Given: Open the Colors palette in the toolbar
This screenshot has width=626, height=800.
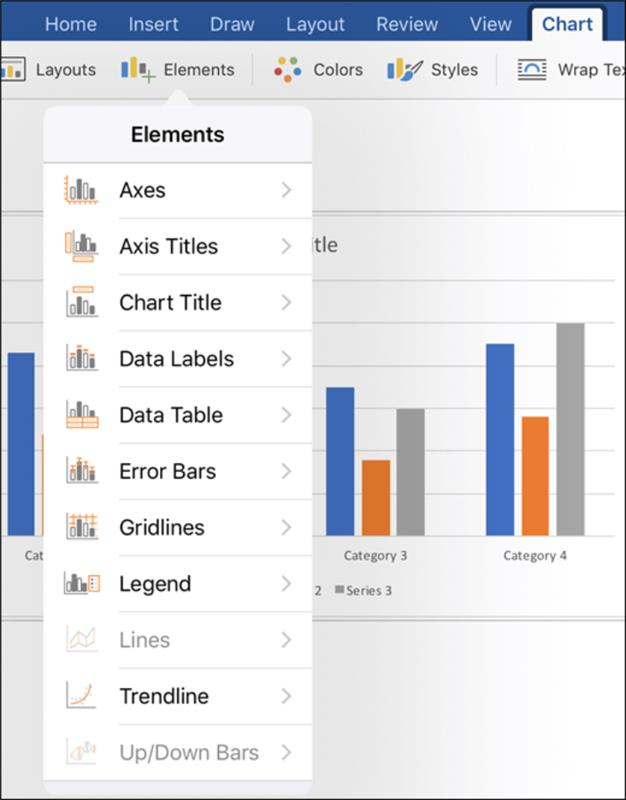Looking at the screenshot, I should point(318,70).
